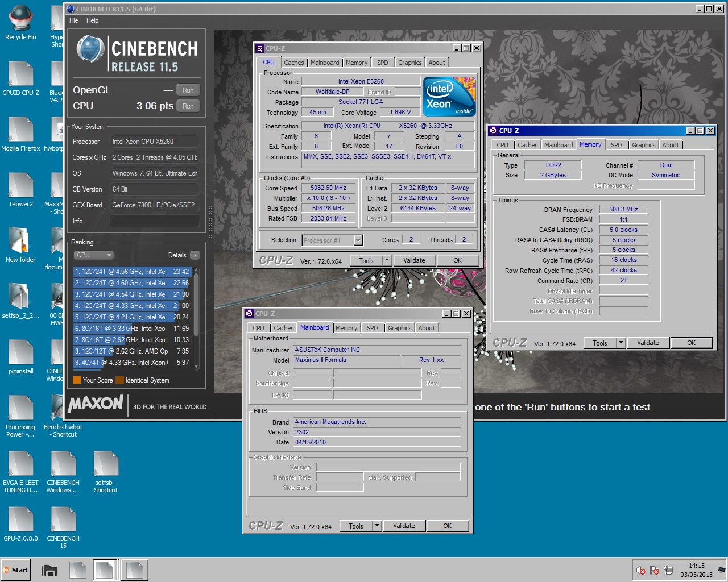Open CPUID CPU-Z desktop shortcut
The height and width of the screenshot is (582, 728).
20,78
